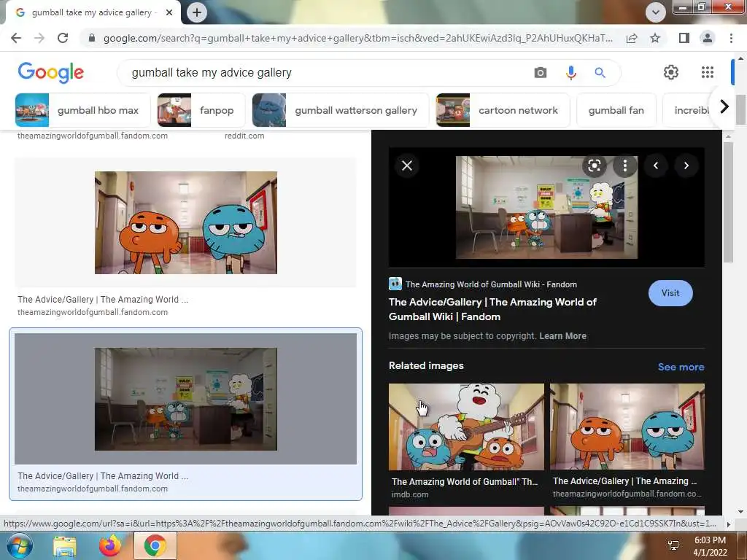Viewport: 747px width, 560px height.
Task: Open the large preview classroom image
Action: point(546,208)
